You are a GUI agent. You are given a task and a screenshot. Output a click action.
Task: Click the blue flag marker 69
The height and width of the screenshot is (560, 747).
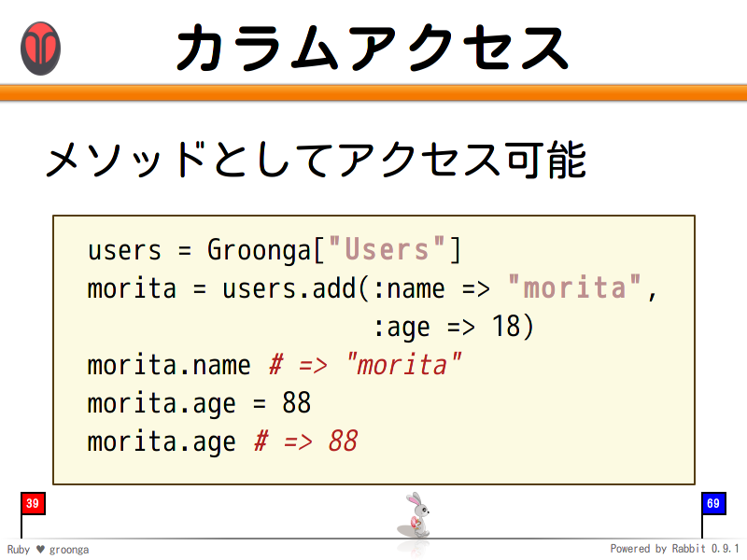point(713,504)
